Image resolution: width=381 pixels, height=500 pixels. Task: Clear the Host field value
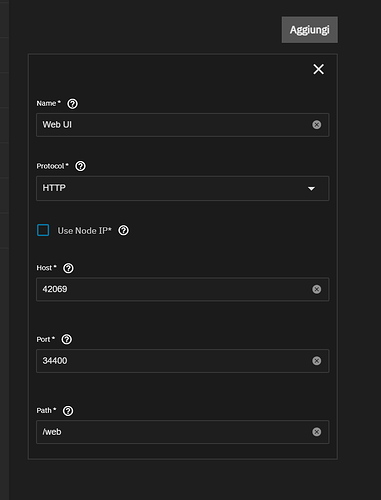pos(317,289)
